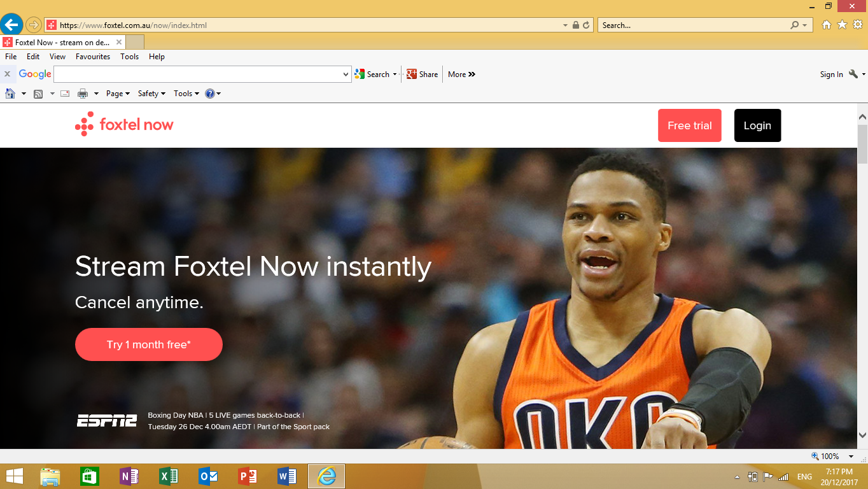
Task: Click the Try 1 month free button
Action: pos(148,344)
